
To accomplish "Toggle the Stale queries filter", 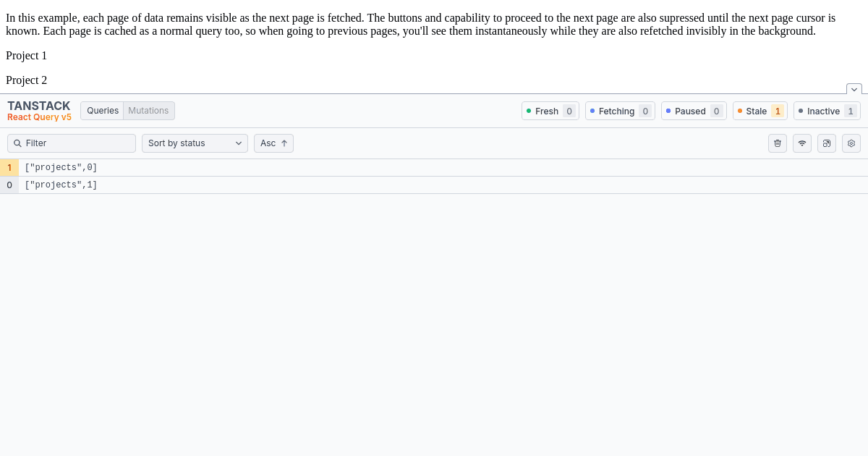I will tap(759, 111).
